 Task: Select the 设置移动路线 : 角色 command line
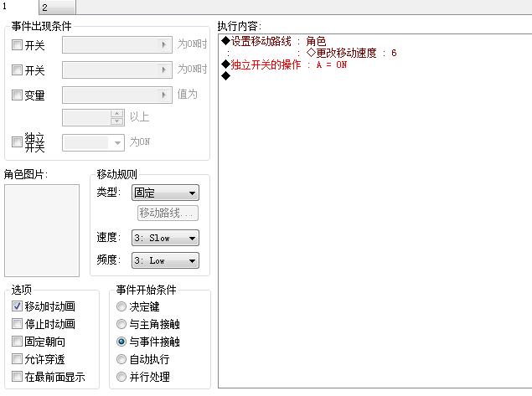[x=273, y=41]
